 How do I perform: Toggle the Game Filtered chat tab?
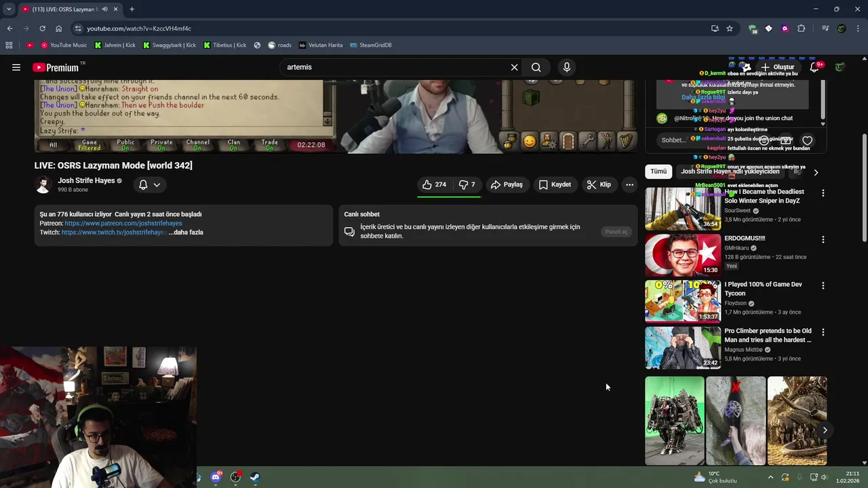tap(89, 145)
